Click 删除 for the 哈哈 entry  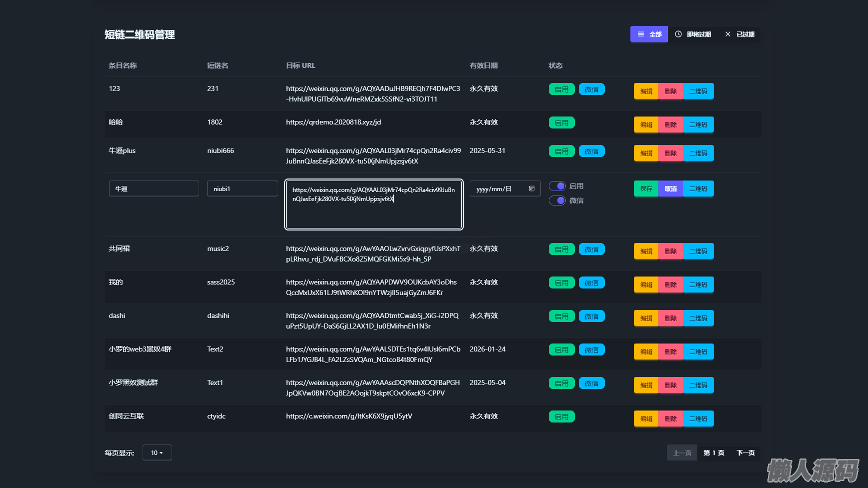670,125
